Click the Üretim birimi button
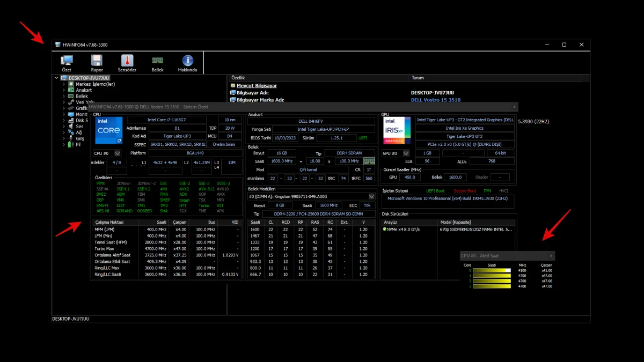Viewport: 644px width, 362px height. 224,144
